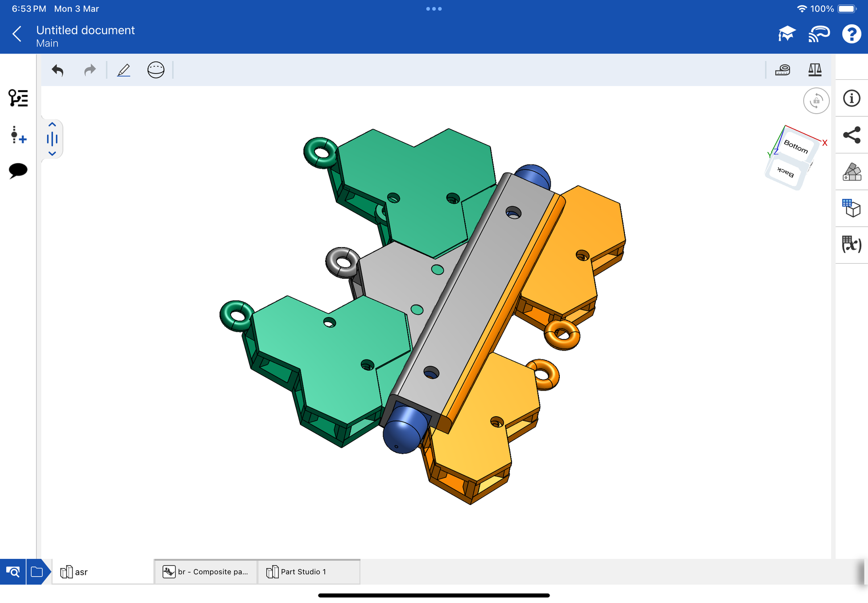This screenshot has height=603, width=868.
Task: Collapse rollback bar down chevron
Action: 52,153
